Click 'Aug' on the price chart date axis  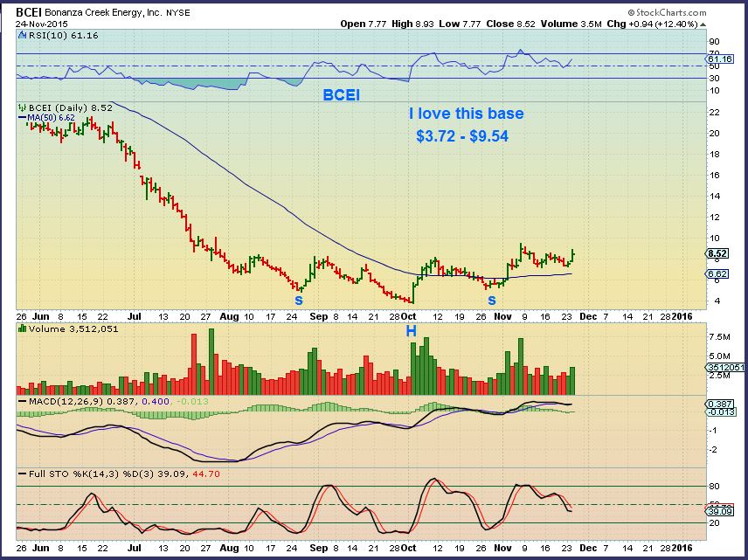click(230, 316)
